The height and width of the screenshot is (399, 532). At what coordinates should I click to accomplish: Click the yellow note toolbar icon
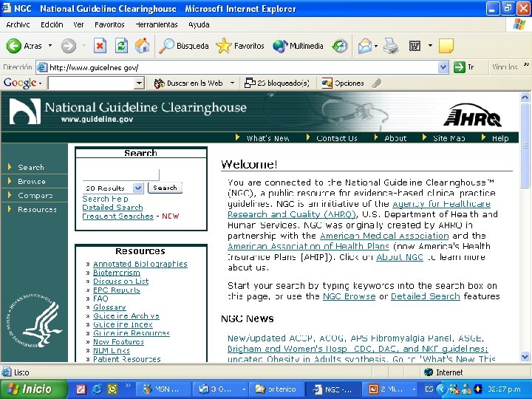pos(446,46)
